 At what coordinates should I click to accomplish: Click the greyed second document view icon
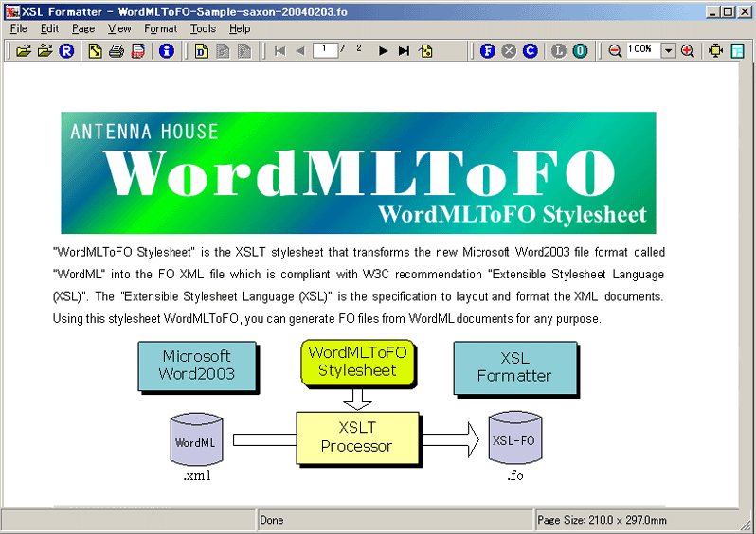(x=223, y=50)
